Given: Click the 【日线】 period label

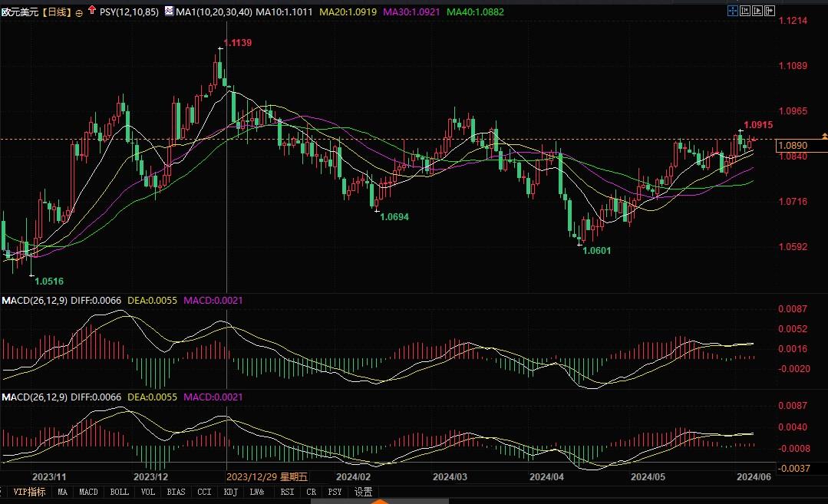Looking at the screenshot, I should click(56, 12).
